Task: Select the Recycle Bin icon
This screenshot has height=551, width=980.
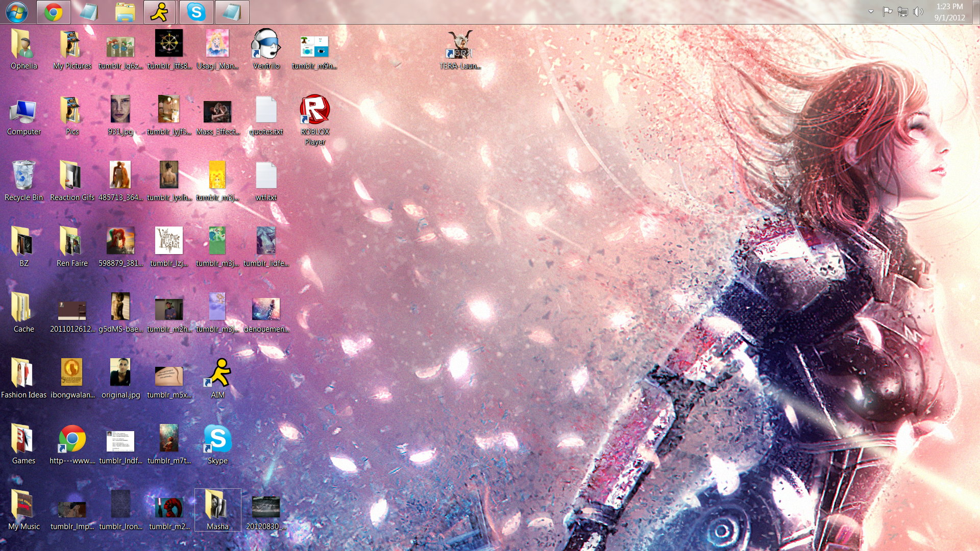Action: tap(23, 176)
